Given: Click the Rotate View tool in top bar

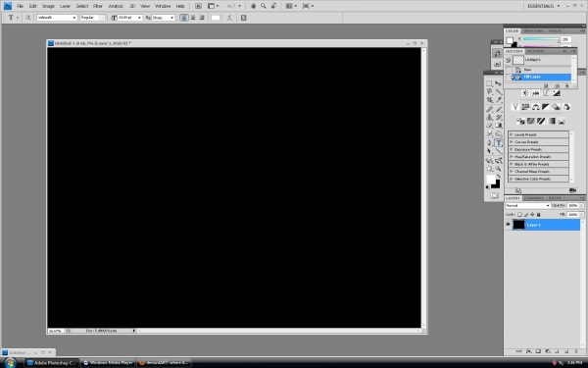Looking at the screenshot, I should (x=274, y=6).
